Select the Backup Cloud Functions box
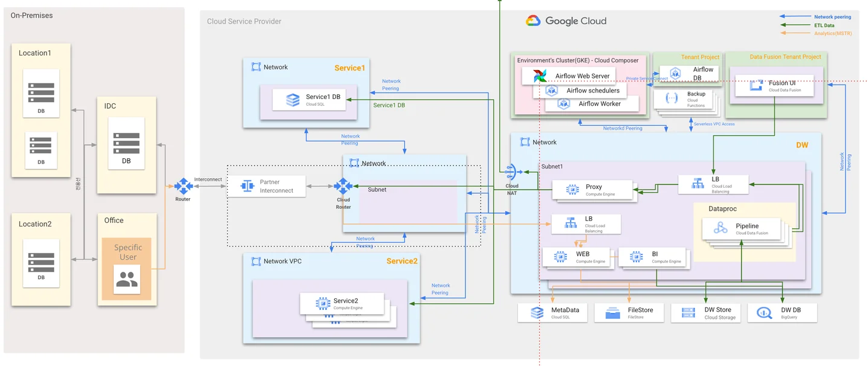The width and height of the screenshot is (868, 366). (x=687, y=100)
